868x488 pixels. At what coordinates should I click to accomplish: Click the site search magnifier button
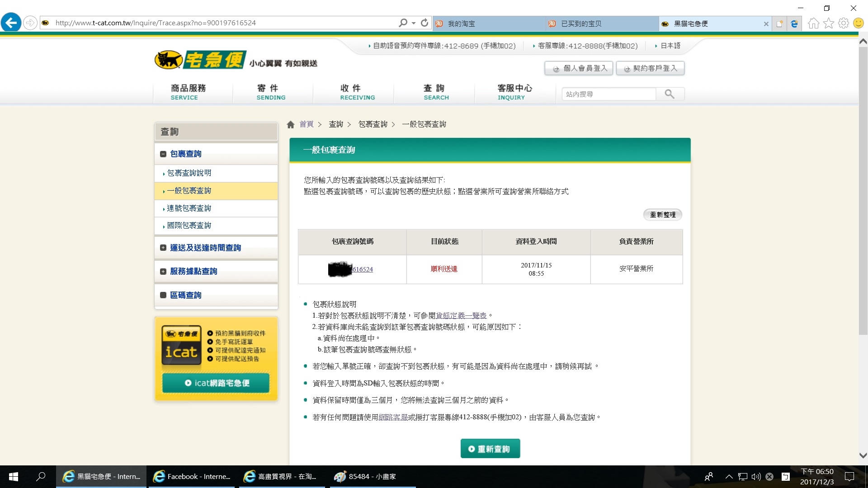670,94
